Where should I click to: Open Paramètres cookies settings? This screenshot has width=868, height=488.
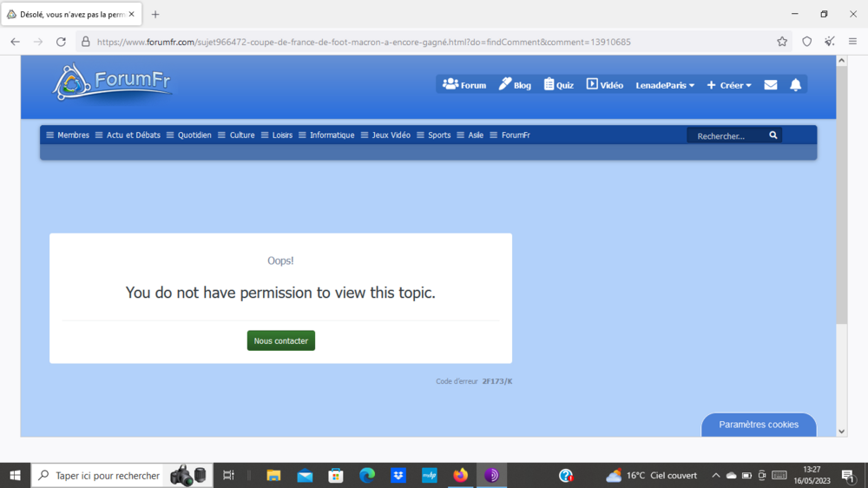tap(758, 425)
